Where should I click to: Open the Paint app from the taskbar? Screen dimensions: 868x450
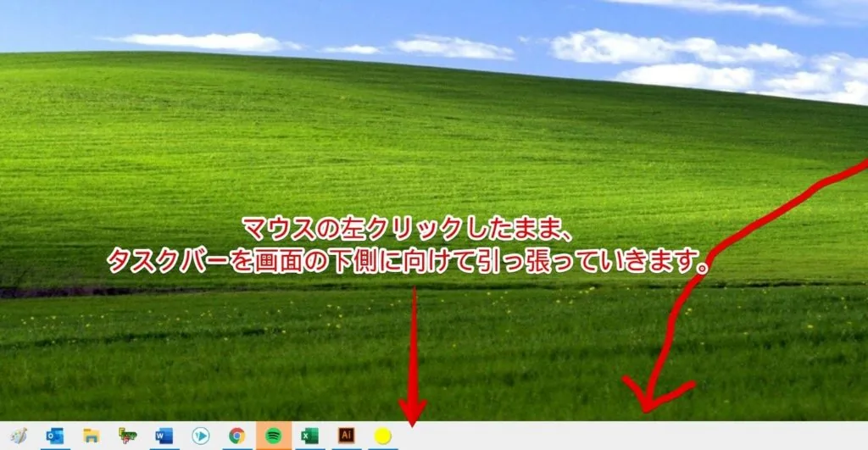[19, 436]
